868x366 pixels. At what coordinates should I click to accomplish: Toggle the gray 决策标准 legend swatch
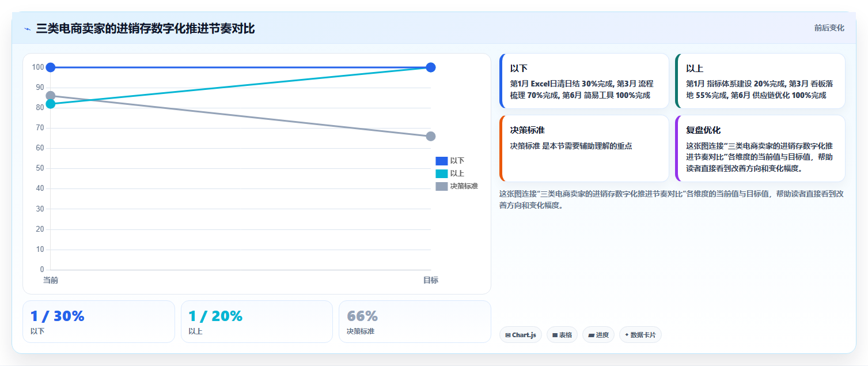click(441, 186)
